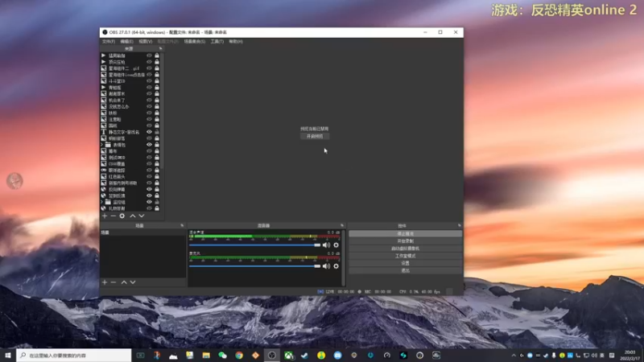Move the scene down in the scenes panel

[x=133, y=282]
